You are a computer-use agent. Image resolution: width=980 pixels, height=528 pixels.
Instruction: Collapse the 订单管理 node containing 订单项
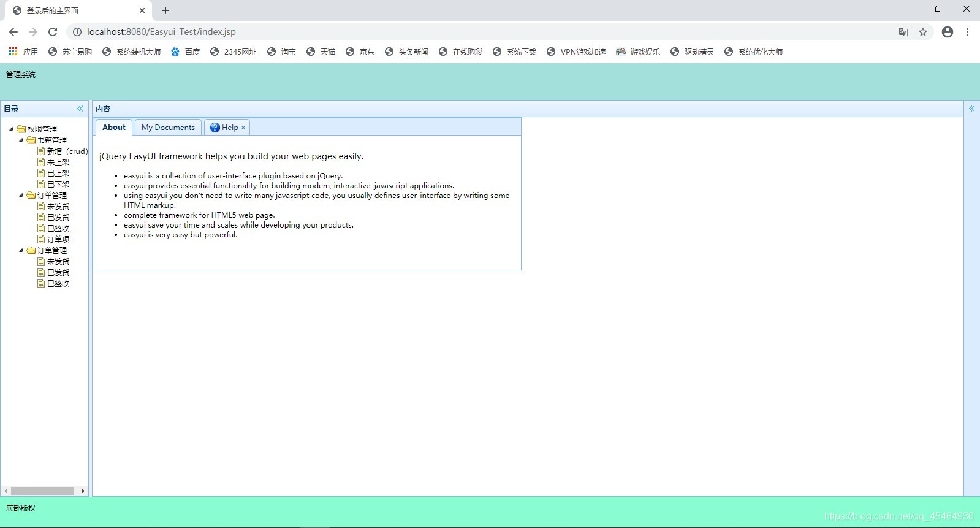tap(21, 195)
